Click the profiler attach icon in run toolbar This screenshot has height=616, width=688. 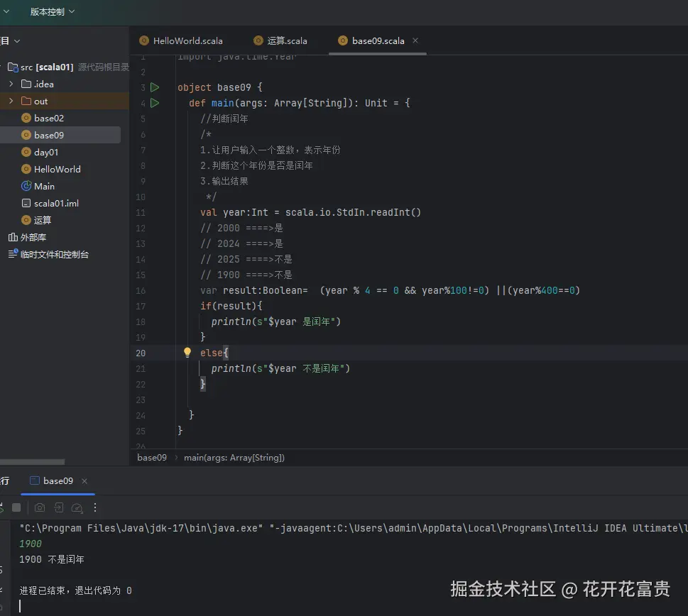click(77, 507)
